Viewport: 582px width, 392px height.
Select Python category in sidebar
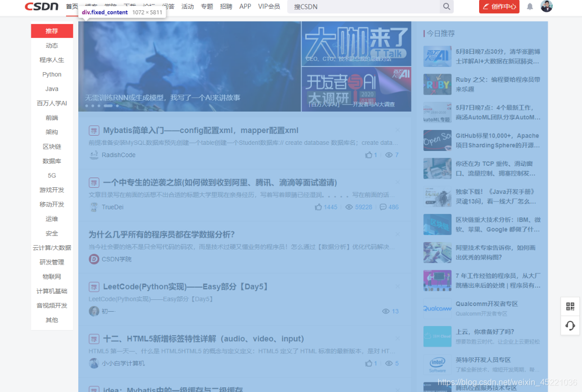[52, 74]
